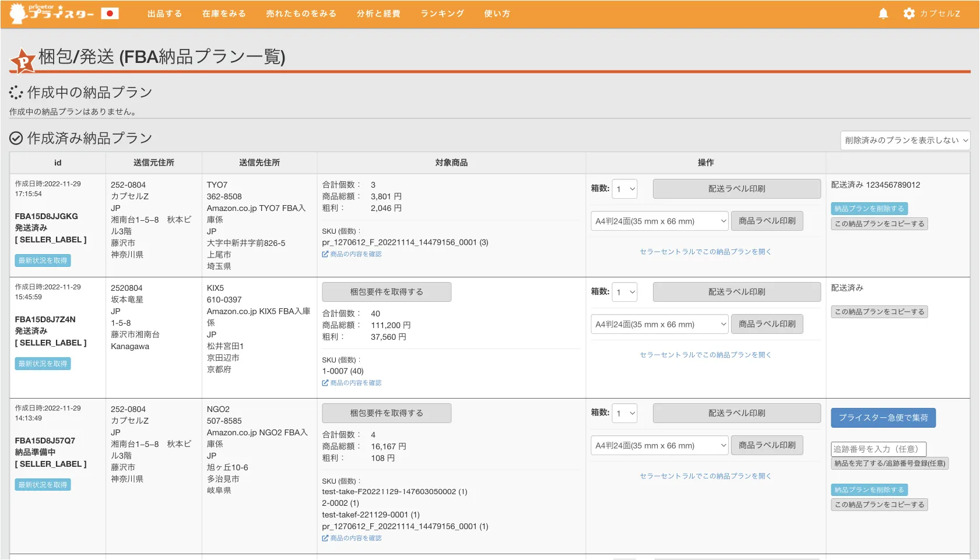The height and width of the screenshot is (560, 980).
Task: Open the ランキング menu
Action: pyautogui.click(x=442, y=13)
